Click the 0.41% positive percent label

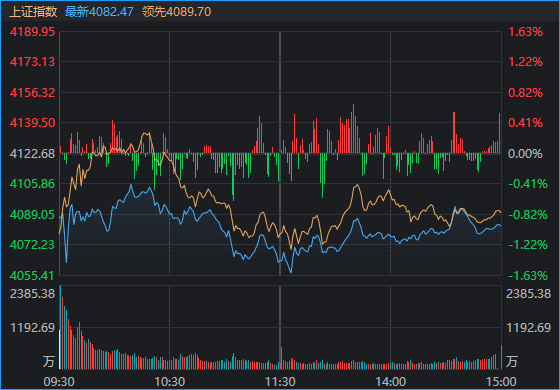point(525,123)
